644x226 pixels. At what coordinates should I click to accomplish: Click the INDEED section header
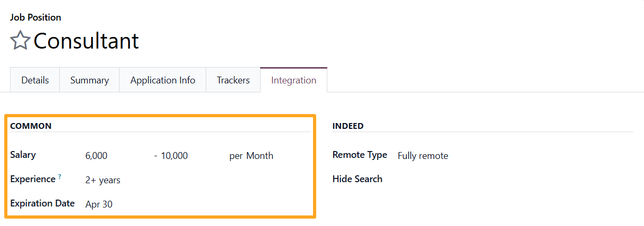point(348,126)
